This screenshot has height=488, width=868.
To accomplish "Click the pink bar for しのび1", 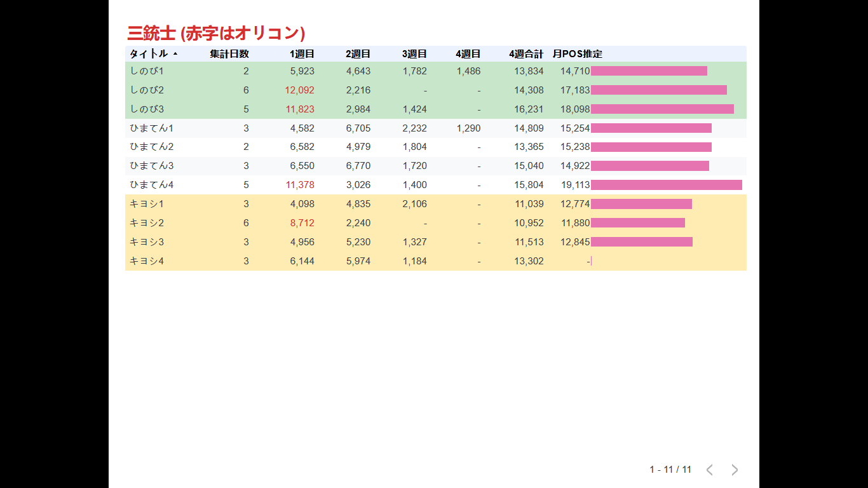I will point(649,71).
